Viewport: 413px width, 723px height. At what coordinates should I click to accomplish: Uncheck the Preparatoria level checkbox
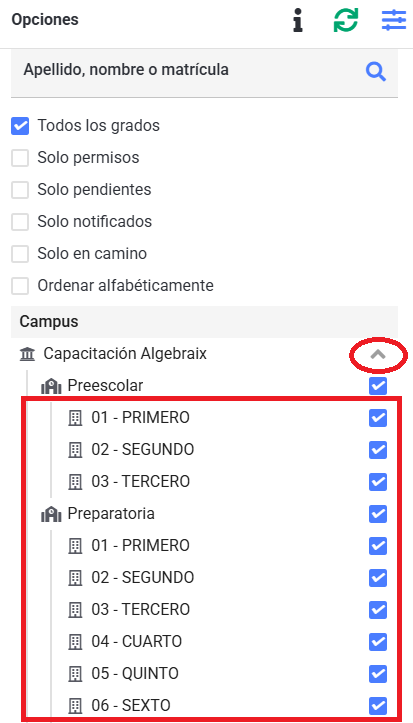tap(378, 514)
